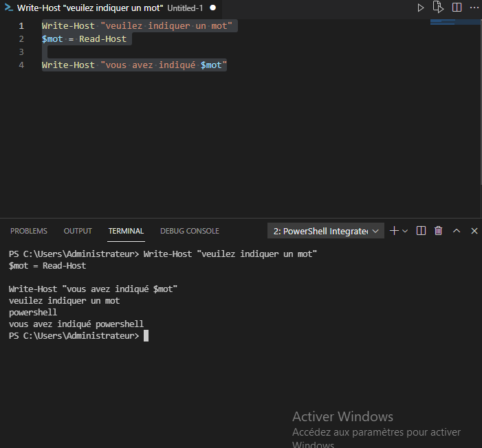Click the Run Selection icon
The height and width of the screenshot is (448, 482).
pos(439,8)
